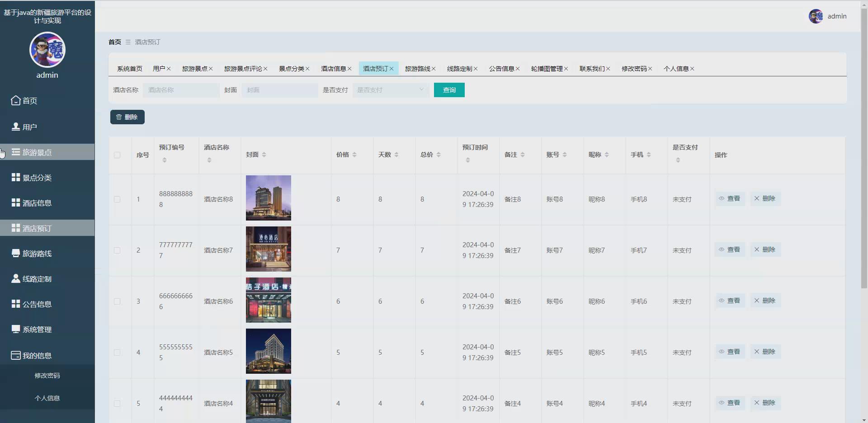
Task: Open the 是否支付 dropdown filter
Action: coord(391,90)
